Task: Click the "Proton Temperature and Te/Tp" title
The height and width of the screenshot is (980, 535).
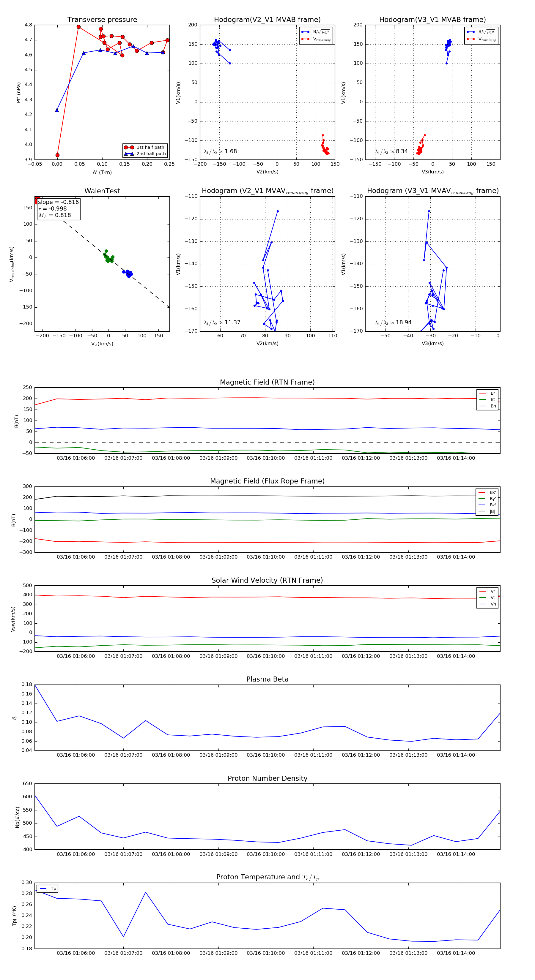Action: click(267, 877)
